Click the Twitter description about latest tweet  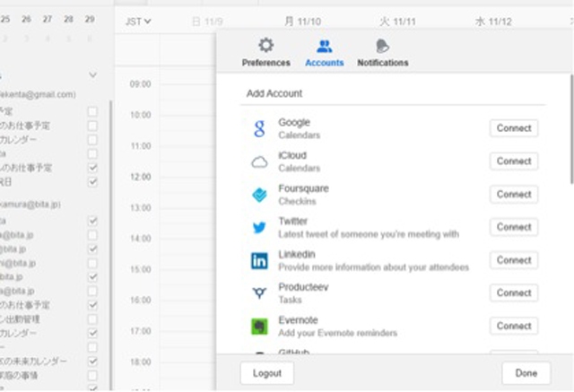click(369, 234)
